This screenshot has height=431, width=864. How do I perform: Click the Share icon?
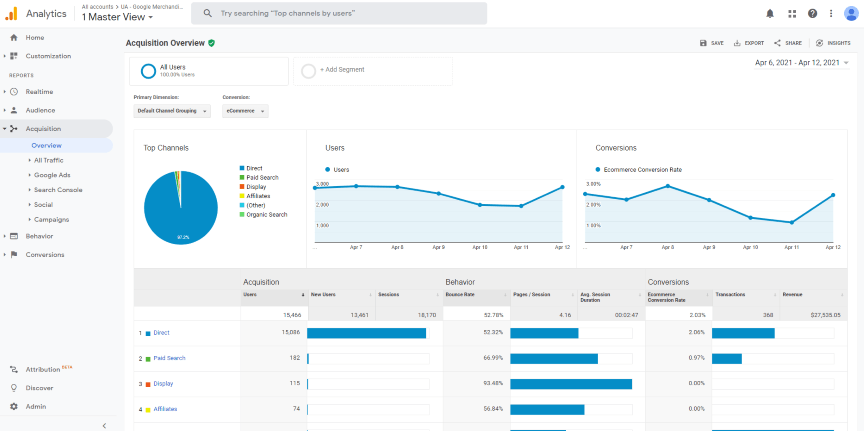[x=777, y=43]
